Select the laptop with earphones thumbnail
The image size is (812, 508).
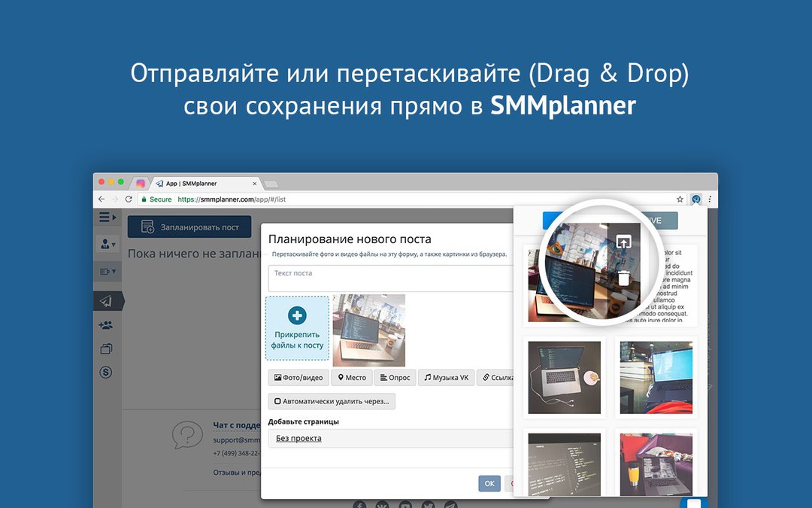pyautogui.click(x=564, y=377)
